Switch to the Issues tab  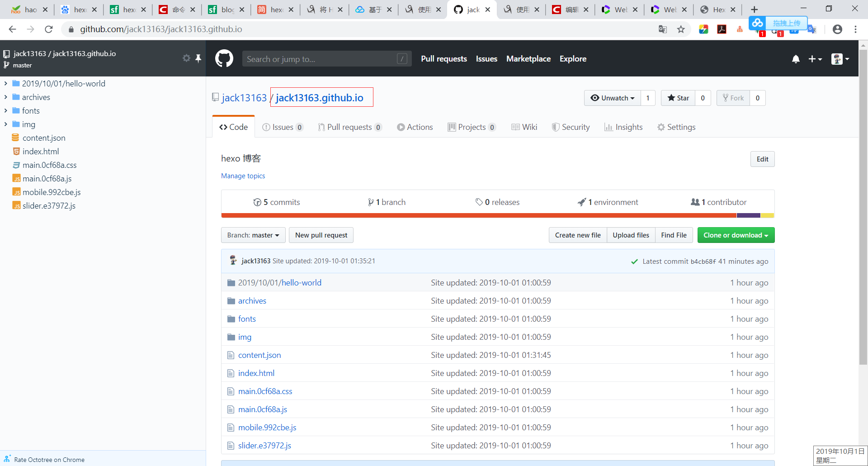point(283,127)
